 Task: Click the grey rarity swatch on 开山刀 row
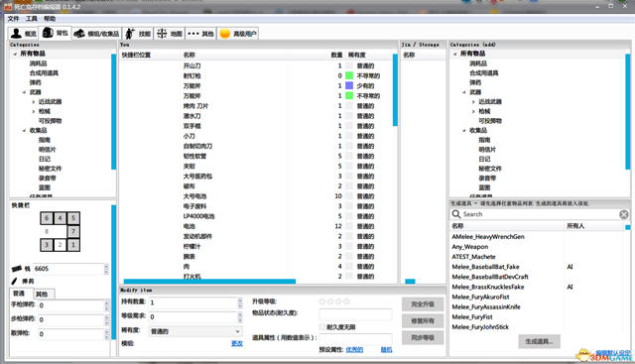tap(349, 65)
